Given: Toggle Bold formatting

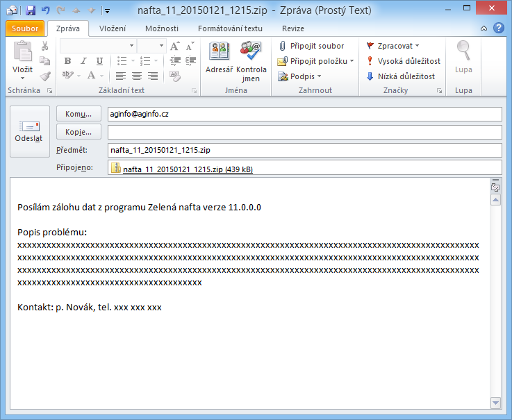Looking at the screenshot, I should click(67, 61).
